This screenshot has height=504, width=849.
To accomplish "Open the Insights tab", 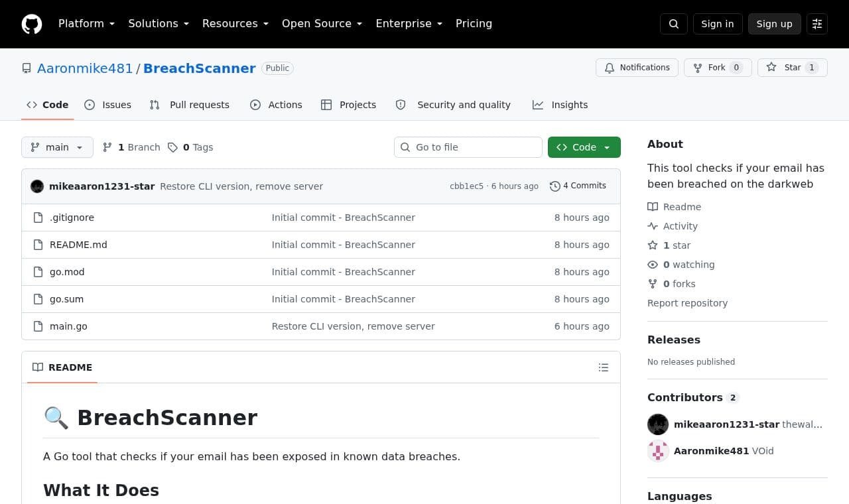I will (560, 105).
